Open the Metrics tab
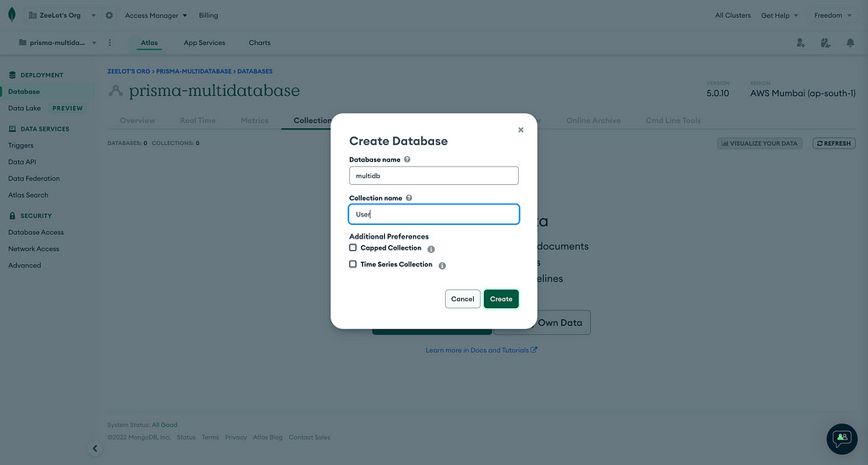The width and height of the screenshot is (868, 465). point(254,120)
